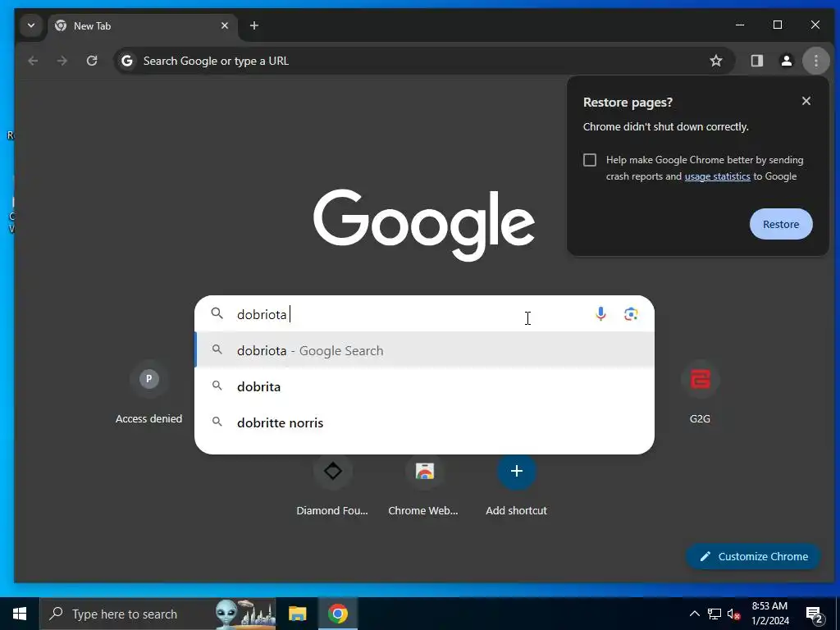This screenshot has width=840, height=630.
Task: Open the network status tray icon
Action: click(714, 614)
